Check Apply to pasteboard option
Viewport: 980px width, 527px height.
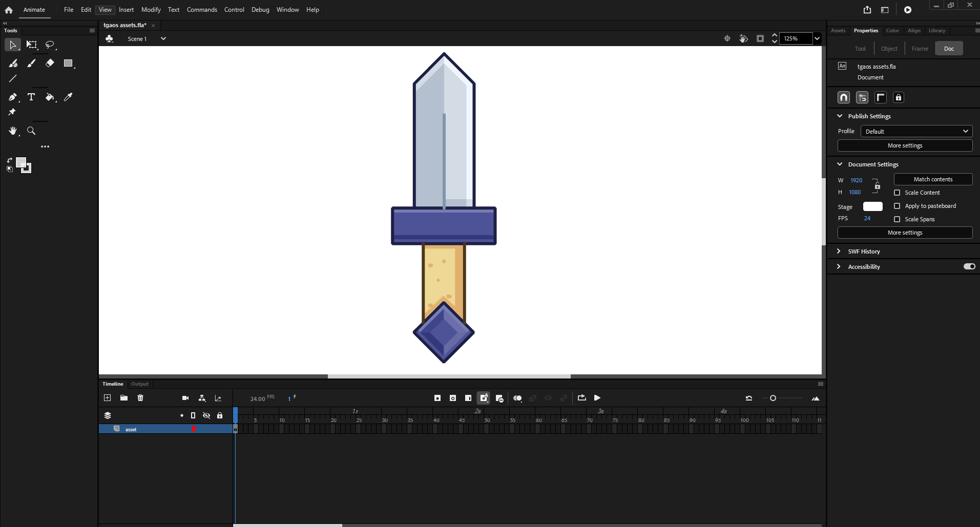[897, 206]
